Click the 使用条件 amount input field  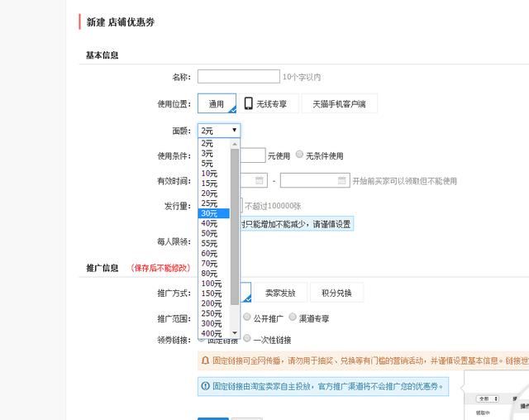click(x=252, y=155)
